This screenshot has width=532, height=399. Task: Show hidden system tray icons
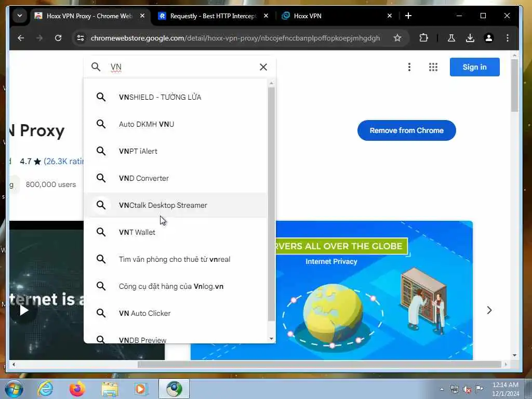click(x=442, y=390)
